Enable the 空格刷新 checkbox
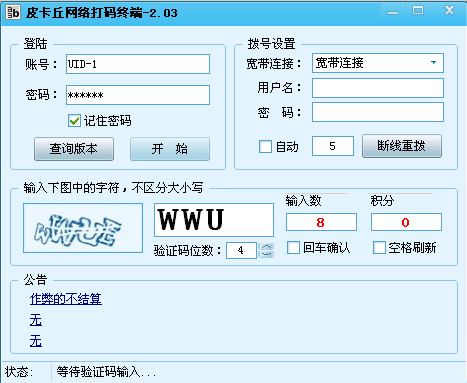This screenshot has width=467, height=383. pos(379,248)
